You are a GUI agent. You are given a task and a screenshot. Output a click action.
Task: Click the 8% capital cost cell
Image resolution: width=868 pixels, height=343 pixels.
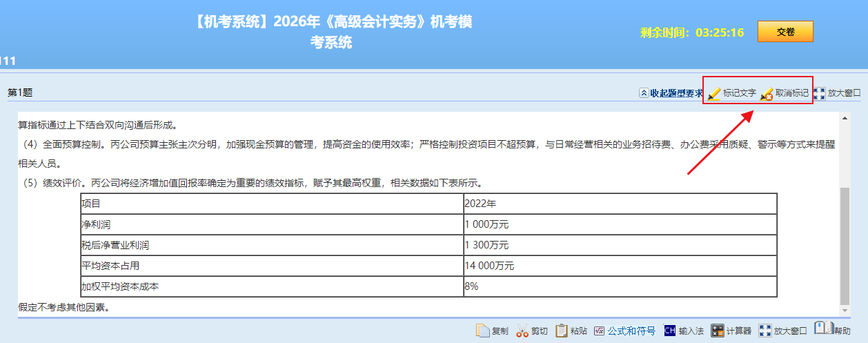click(x=620, y=286)
